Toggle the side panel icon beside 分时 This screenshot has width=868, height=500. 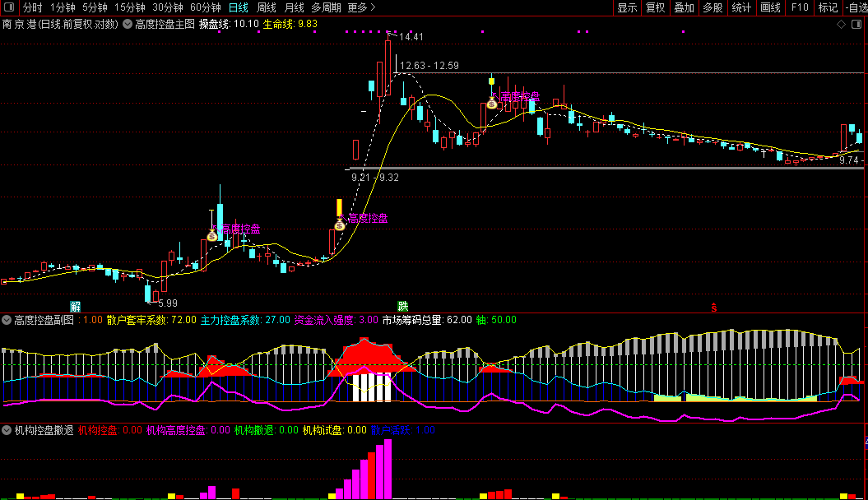(x=9, y=7)
